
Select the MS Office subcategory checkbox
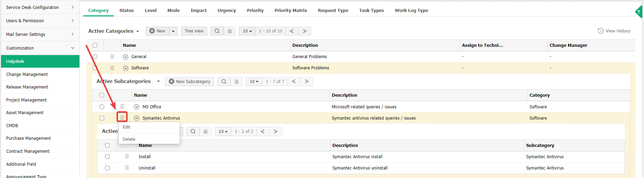pyautogui.click(x=102, y=107)
